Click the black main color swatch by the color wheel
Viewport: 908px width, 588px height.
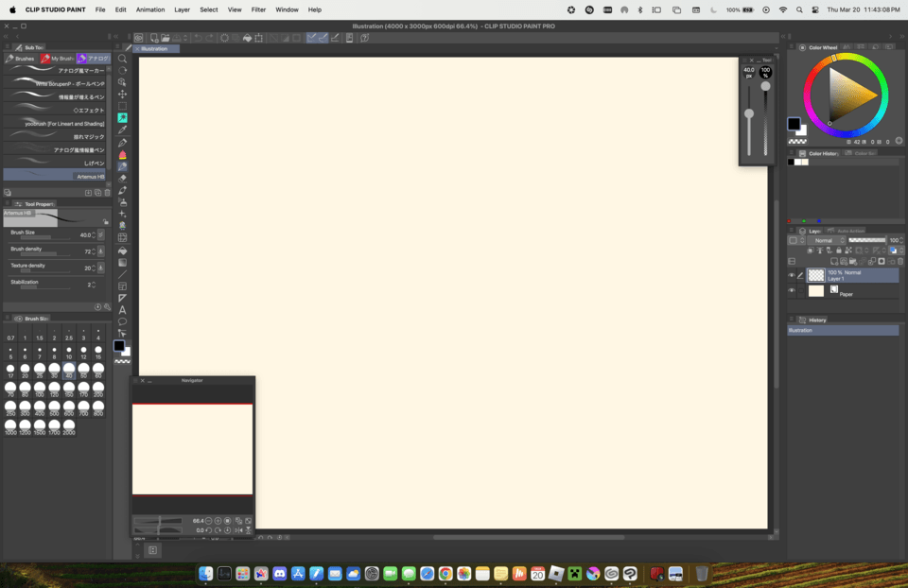coord(794,123)
